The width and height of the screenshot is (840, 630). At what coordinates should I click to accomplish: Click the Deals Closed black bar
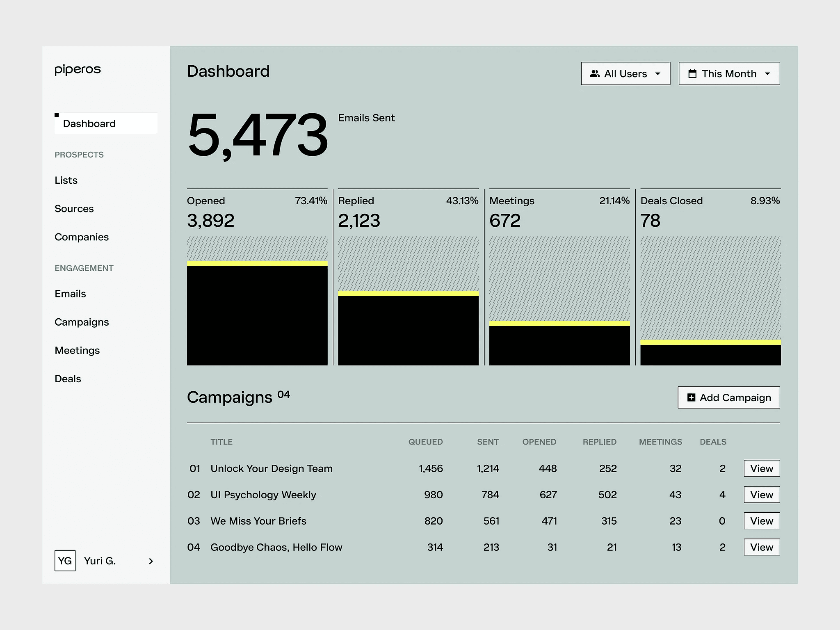pos(710,355)
